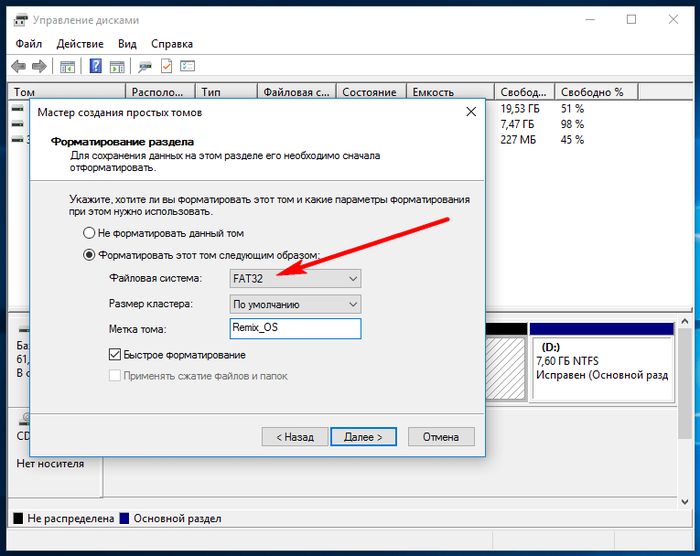
Task: Select 'Не форматировать данный том' radio button
Action: point(90,232)
